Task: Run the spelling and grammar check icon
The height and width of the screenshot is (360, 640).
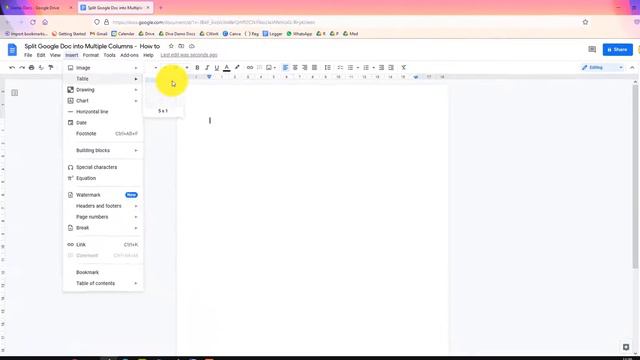Action: (41, 67)
